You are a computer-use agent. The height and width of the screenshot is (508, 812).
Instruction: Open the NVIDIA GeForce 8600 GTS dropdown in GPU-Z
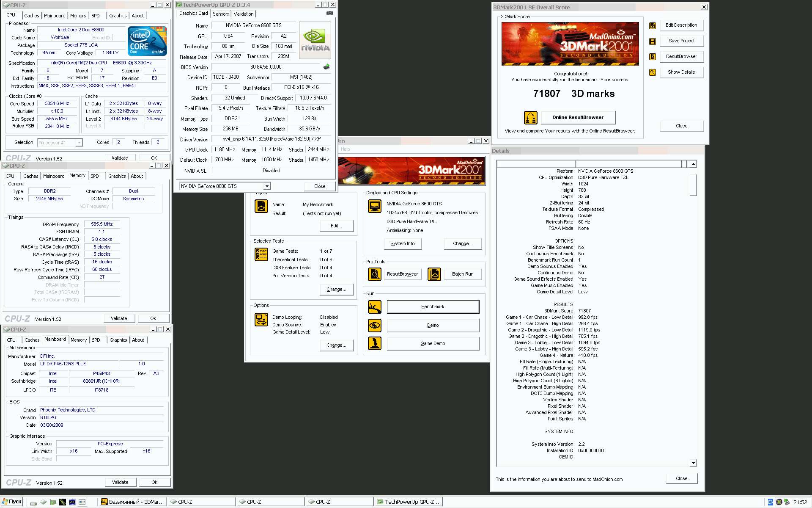[267, 186]
